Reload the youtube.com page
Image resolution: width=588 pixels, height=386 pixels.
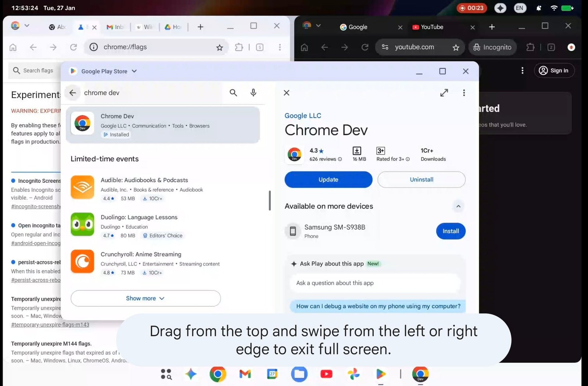coord(365,47)
